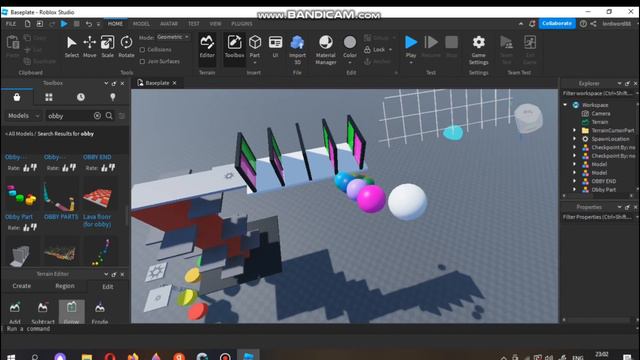This screenshot has width=640, height=360.
Task: Click the blue play icon in quick access bar
Action: pyautogui.click(x=64, y=24)
